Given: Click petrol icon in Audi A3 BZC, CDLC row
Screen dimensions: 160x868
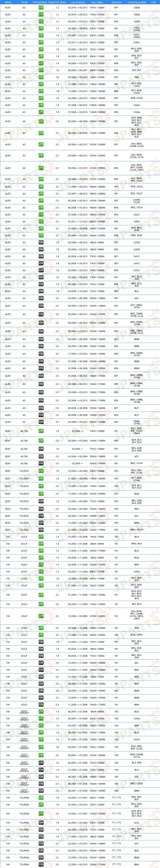Looking at the screenshot, I should (x=41, y=194).
